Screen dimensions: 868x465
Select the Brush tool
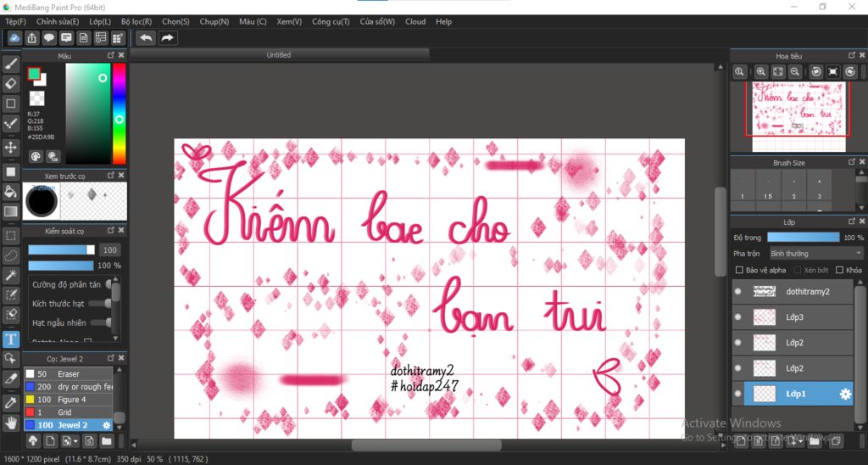point(10,64)
